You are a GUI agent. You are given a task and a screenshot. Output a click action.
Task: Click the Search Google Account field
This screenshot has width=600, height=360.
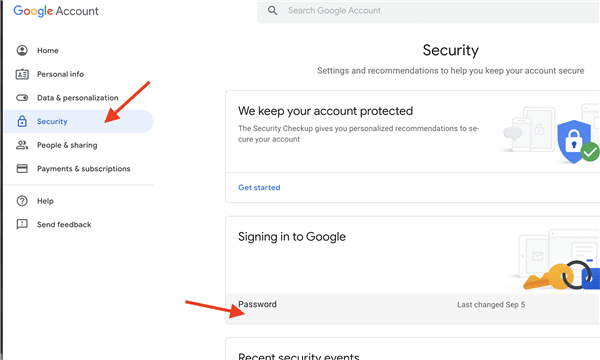[429, 11]
